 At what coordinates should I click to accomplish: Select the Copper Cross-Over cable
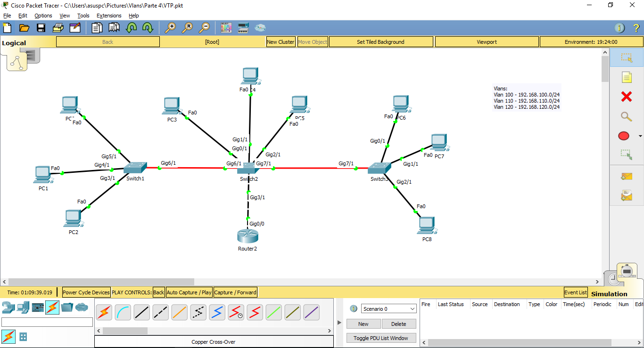point(161,312)
